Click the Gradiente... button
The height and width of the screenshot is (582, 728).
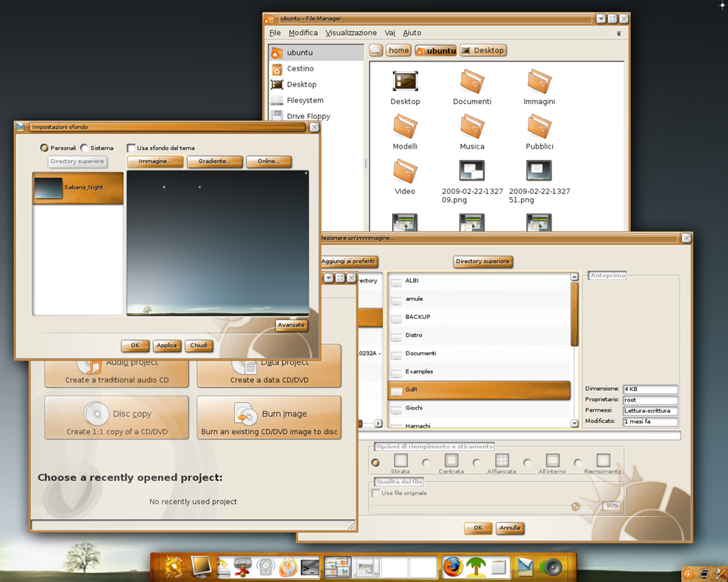coord(215,161)
